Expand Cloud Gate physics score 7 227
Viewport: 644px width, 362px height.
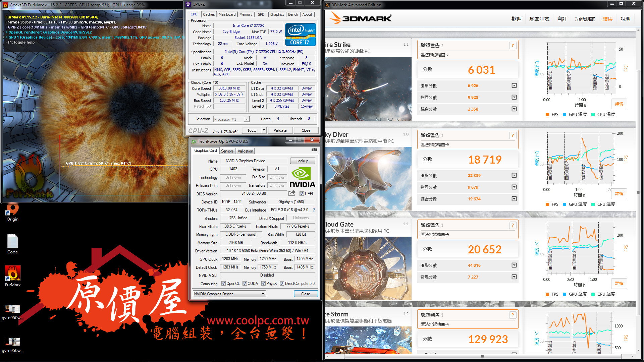514,277
